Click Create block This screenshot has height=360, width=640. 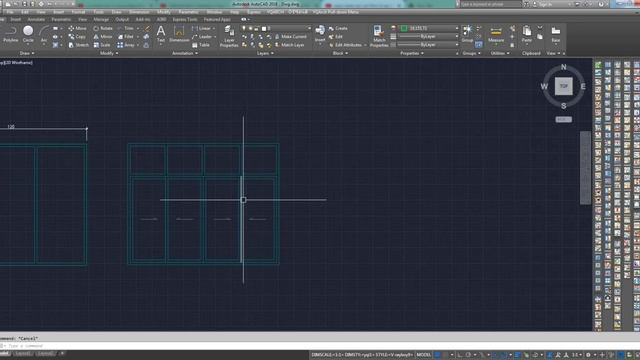[x=338, y=28]
